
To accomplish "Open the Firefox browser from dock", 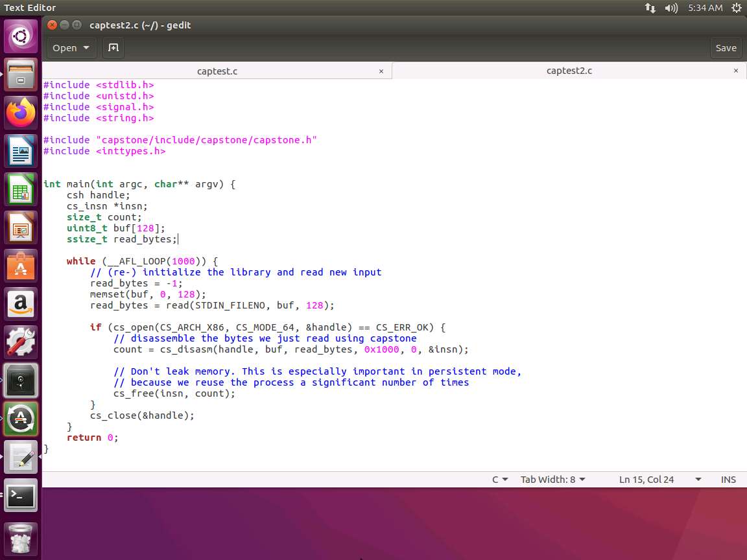I will click(21, 113).
